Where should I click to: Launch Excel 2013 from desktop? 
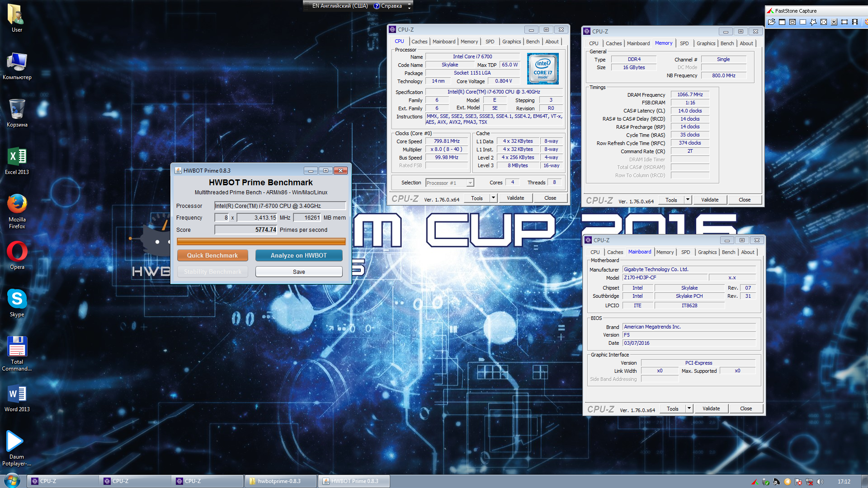17,160
